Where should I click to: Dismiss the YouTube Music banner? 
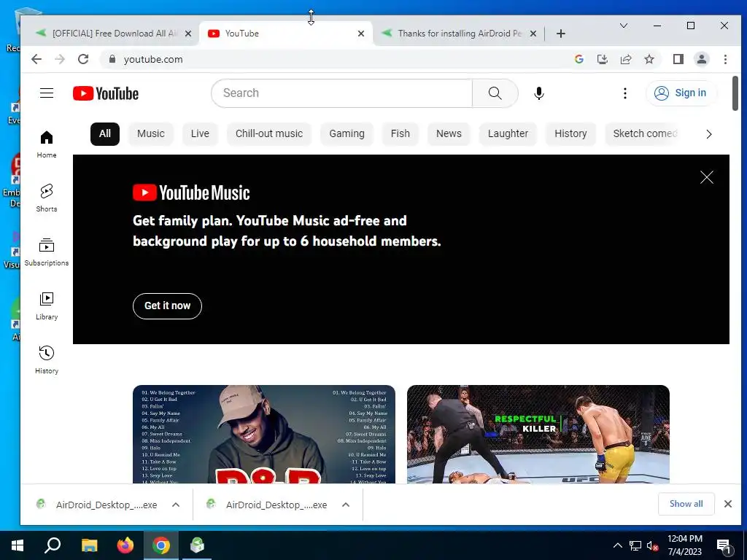pos(707,177)
